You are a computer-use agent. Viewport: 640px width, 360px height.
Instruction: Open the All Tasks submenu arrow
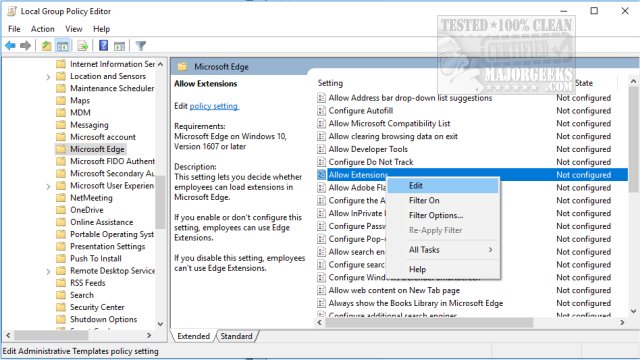[x=490, y=249]
